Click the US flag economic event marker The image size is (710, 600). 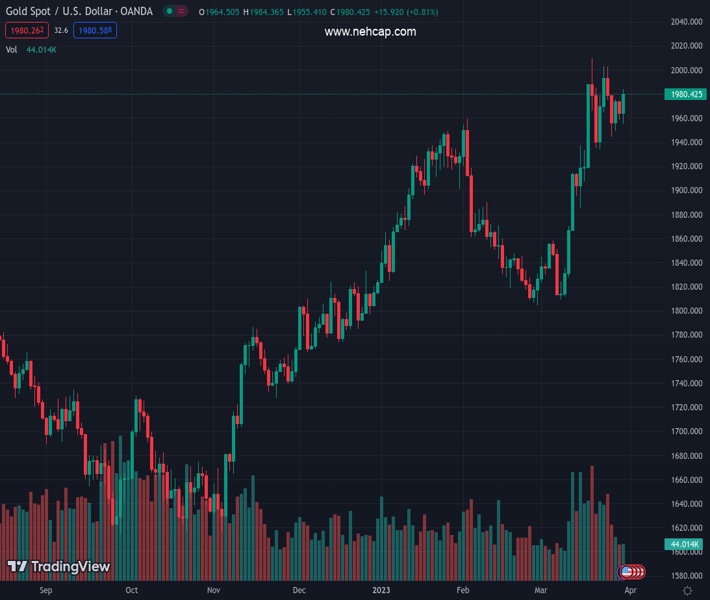click(x=627, y=572)
